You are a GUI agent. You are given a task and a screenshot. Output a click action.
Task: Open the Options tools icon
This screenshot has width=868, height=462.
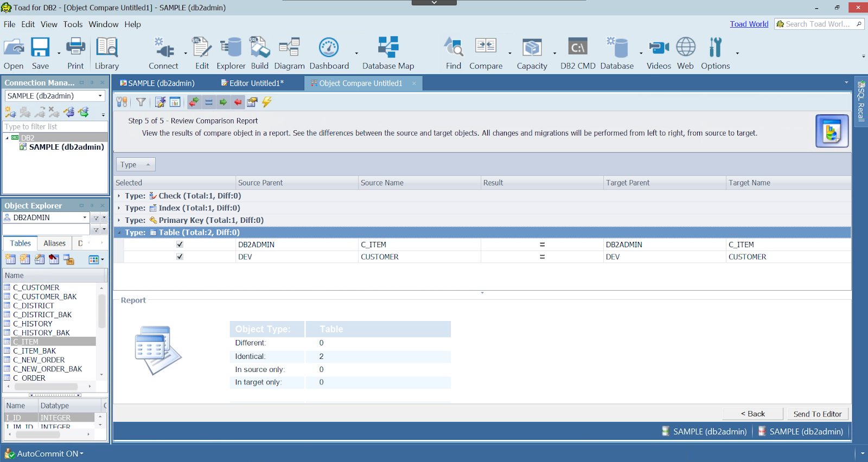(716, 53)
